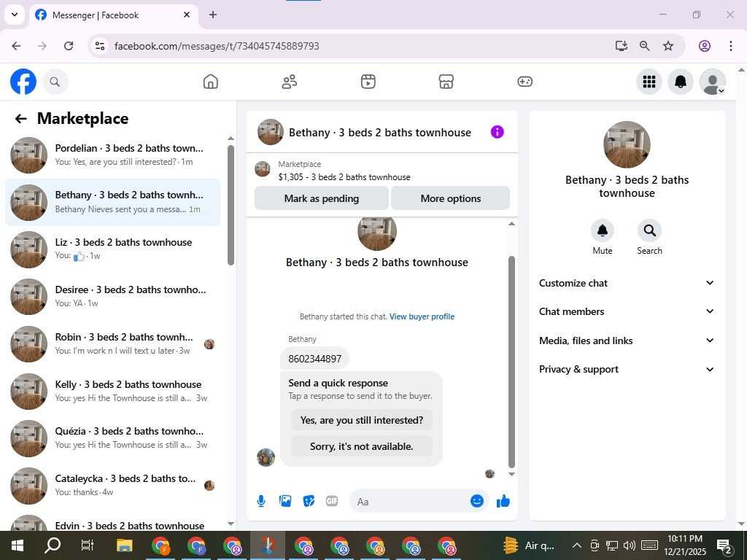Viewport: 747px width, 560px height.
Task: Choose a sticker with the sticker icon
Action: 309,501
